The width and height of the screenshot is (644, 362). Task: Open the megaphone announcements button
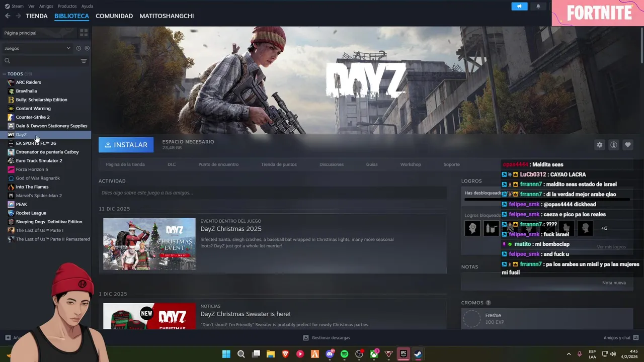click(x=519, y=7)
